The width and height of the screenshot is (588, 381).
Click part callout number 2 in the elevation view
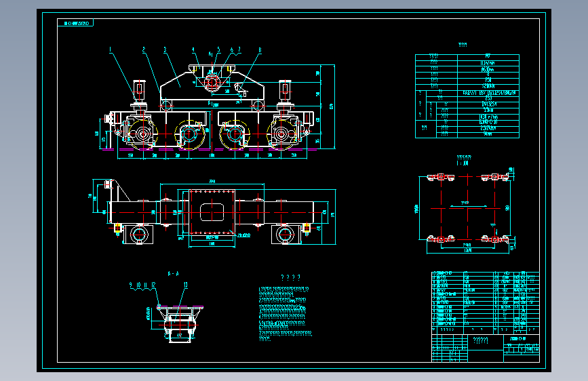click(x=144, y=49)
